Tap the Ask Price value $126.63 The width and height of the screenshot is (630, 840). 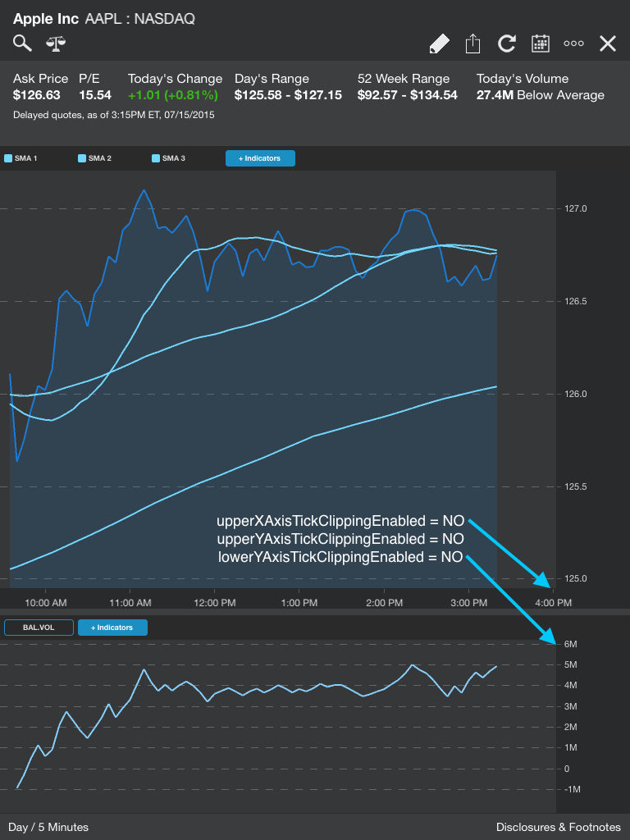(36, 95)
